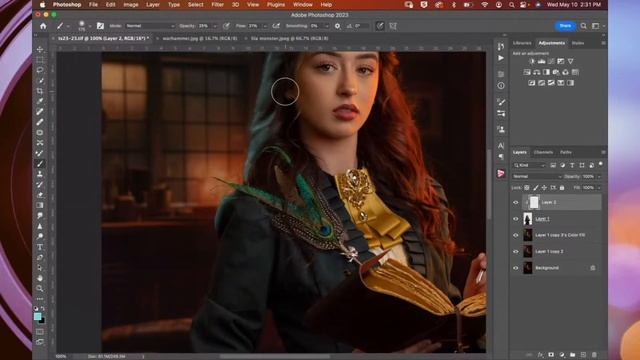Hide the Background layer eye

[x=516, y=268]
